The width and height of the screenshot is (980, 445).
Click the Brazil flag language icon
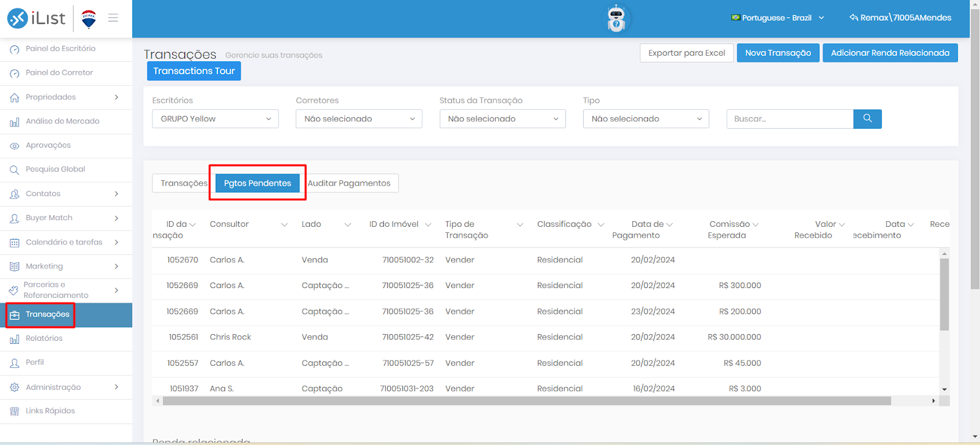tap(736, 17)
